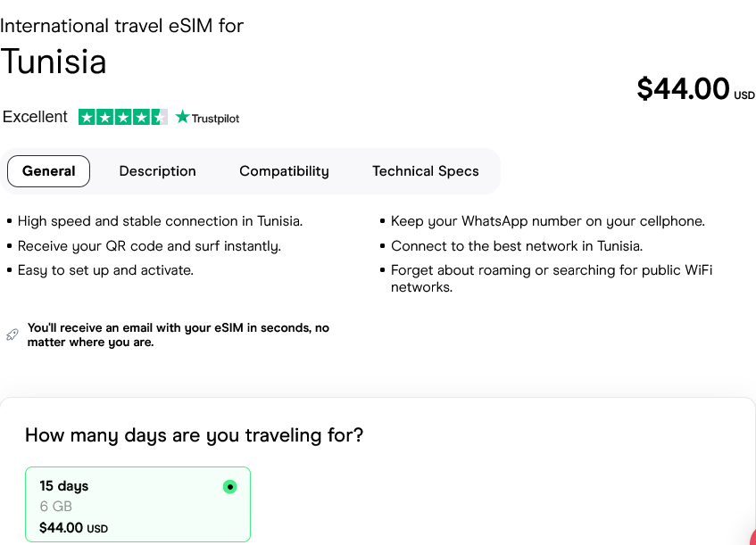Viewport: 756px width, 545px height.
Task: Click the Trustpilot logo star icon
Action: [183, 117]
